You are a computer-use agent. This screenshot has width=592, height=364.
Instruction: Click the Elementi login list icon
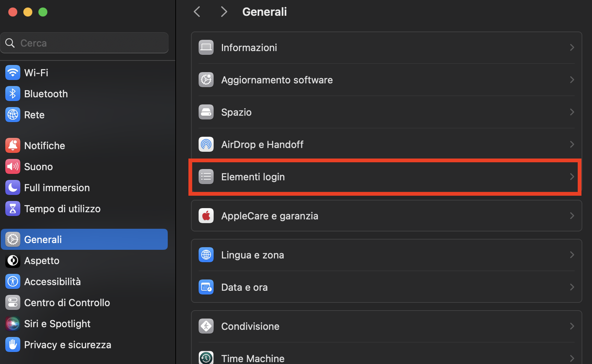tap(206, 177)
